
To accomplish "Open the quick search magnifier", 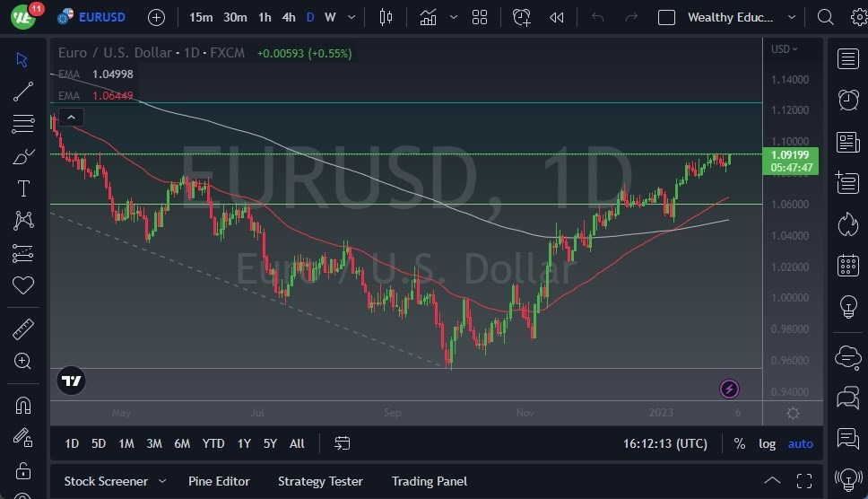I will tap(825, 17).
